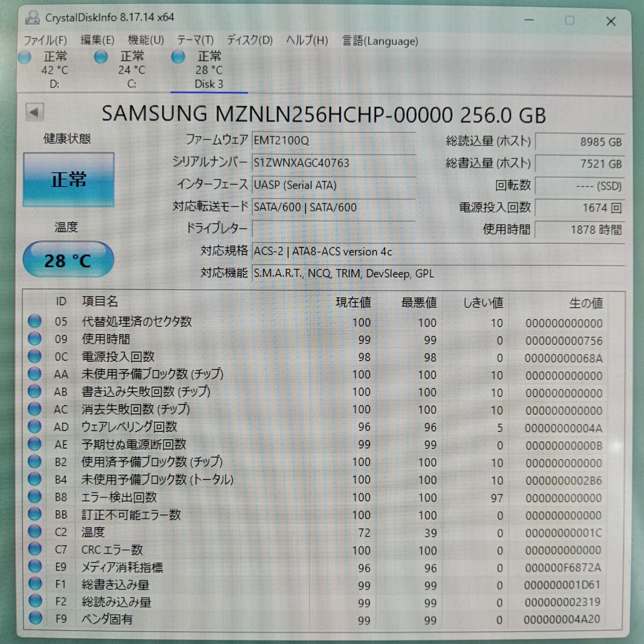Open the ディスク(D) menu
This screenshot has height=644, width=644.
click(x=250, y=40)
